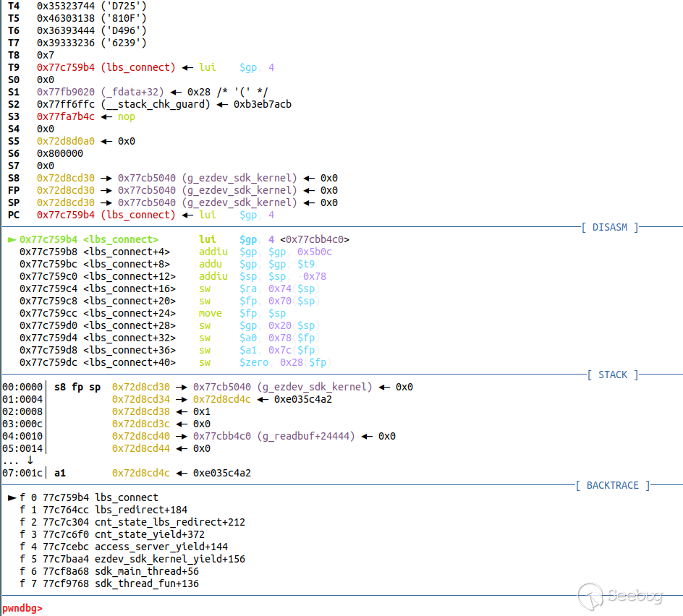The image size is (683, 616).
Task: Select the STACK section header
Action: pyautogui.click(x=613, y=375)
